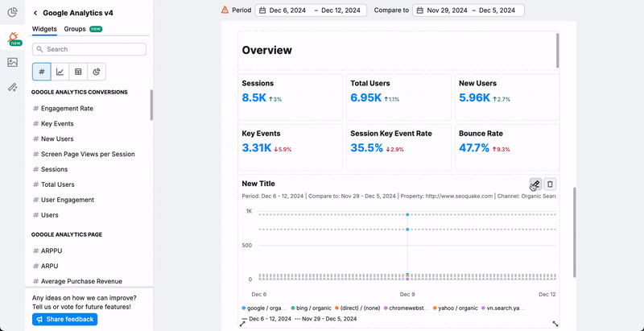
Task: Open the Period date range picker
Action: pyautogui.click(x=311, y=10)
